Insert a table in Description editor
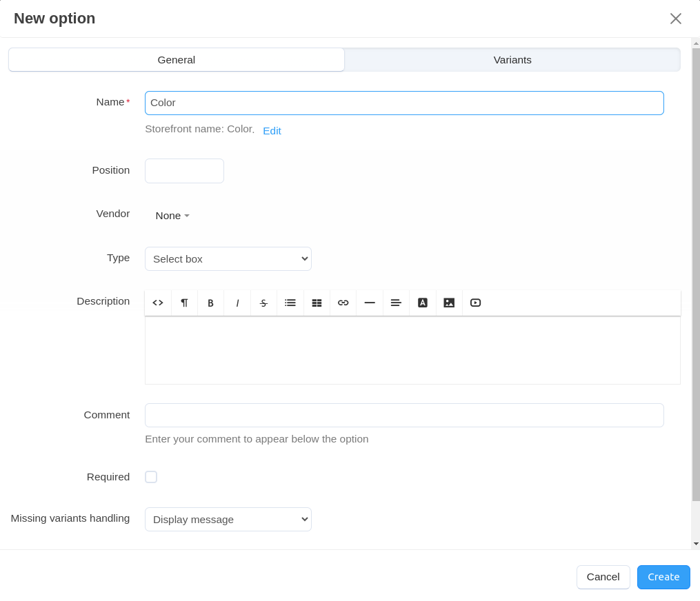This screenshot has width=700, height=601. point(317,303)
